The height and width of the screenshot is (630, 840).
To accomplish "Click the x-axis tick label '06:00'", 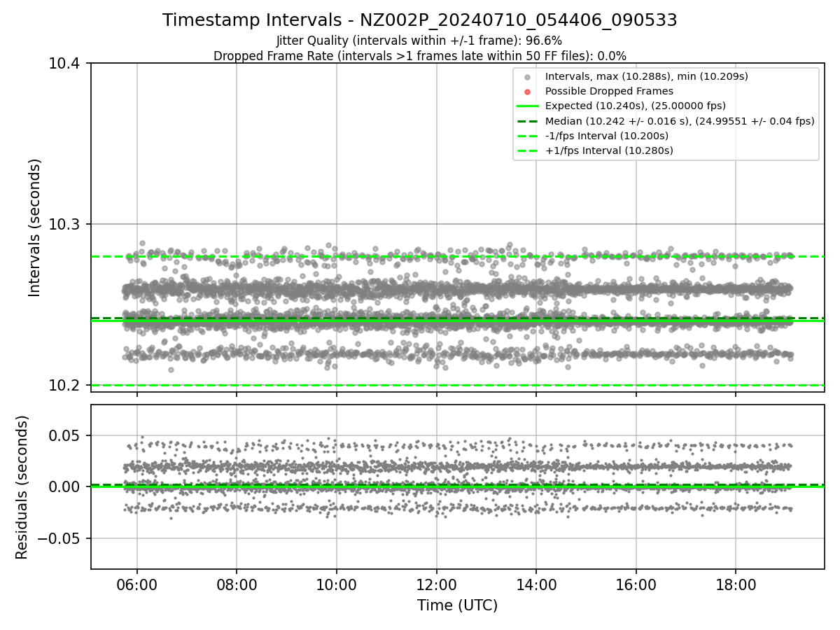I will tap(136, 585).
